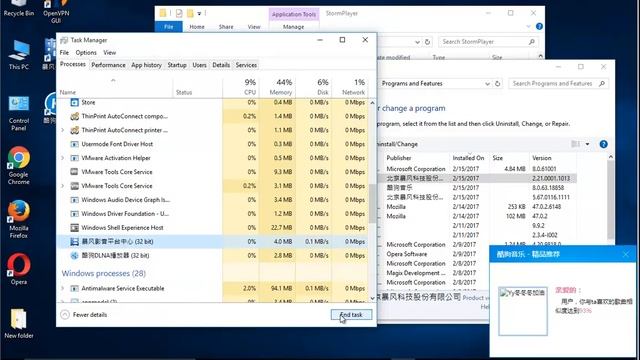Close the music recommendation popup

click(626, 254)
